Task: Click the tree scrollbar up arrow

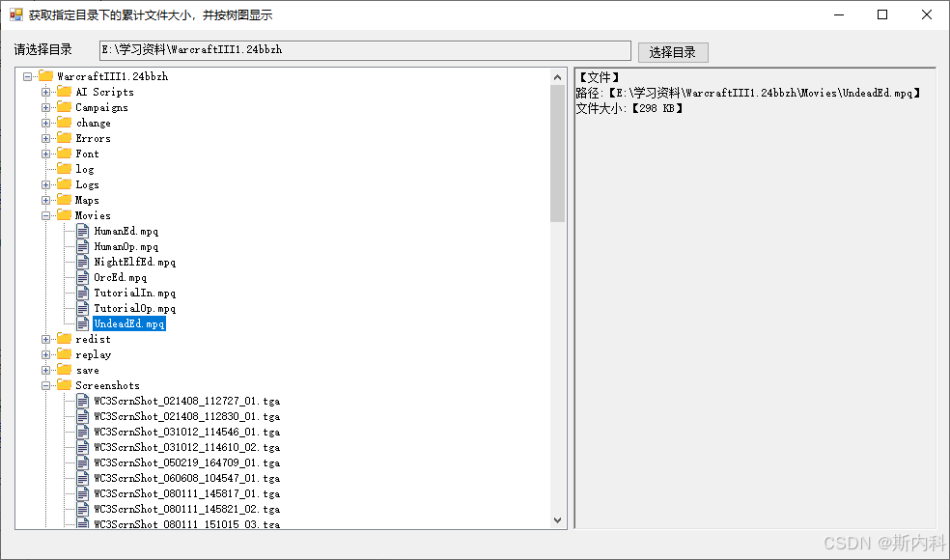Action: point(557,76)
